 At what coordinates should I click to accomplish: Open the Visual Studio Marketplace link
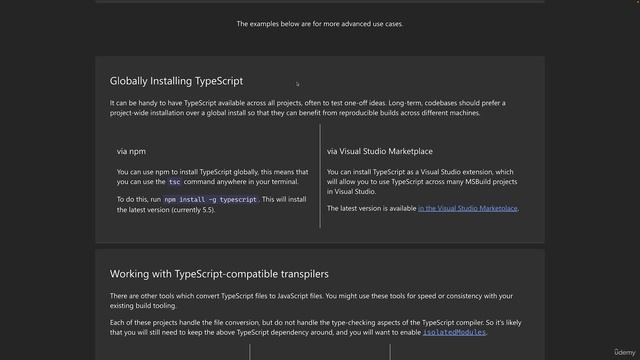467,208
